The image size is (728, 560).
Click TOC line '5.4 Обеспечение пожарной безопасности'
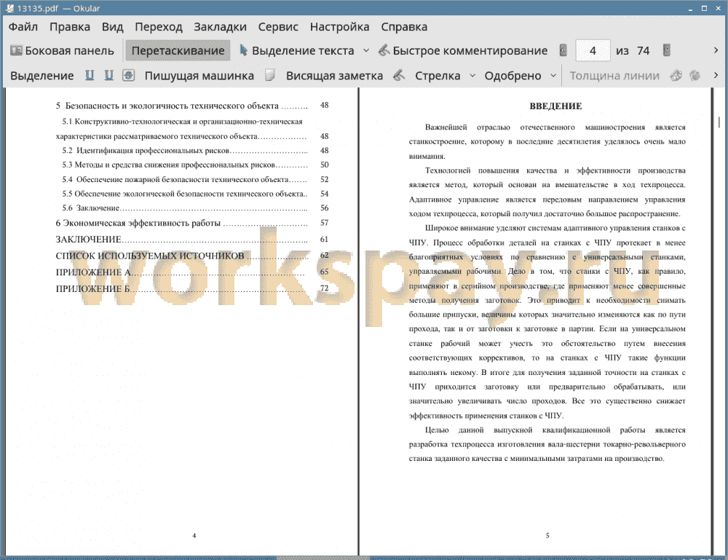pos(195,179)
